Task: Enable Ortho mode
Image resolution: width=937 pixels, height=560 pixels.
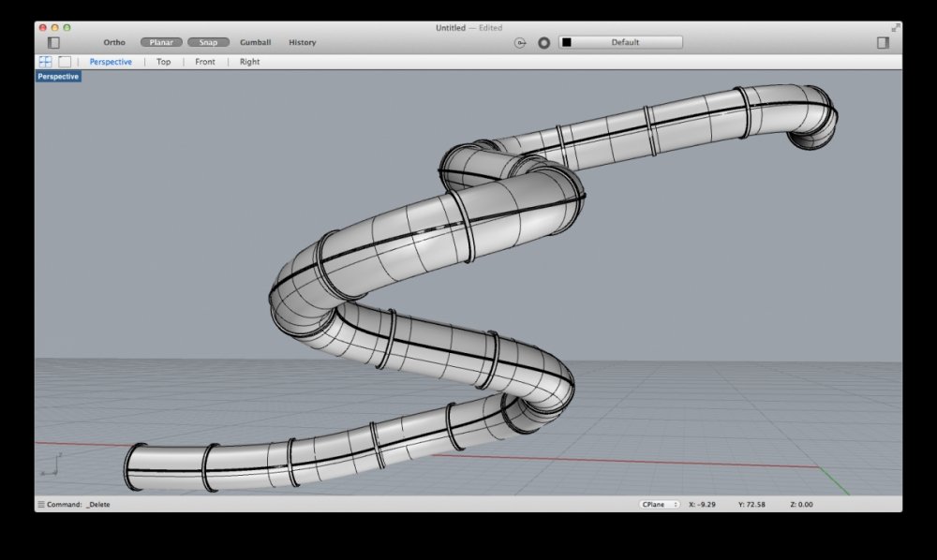Action: point(114,42)
